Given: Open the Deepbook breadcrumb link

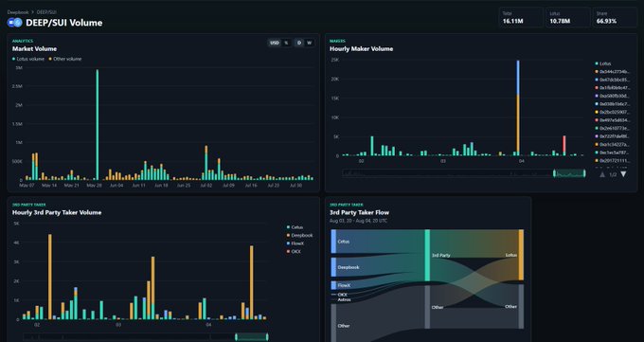Looking at the screenshot, I should click(x=18, y=12).
